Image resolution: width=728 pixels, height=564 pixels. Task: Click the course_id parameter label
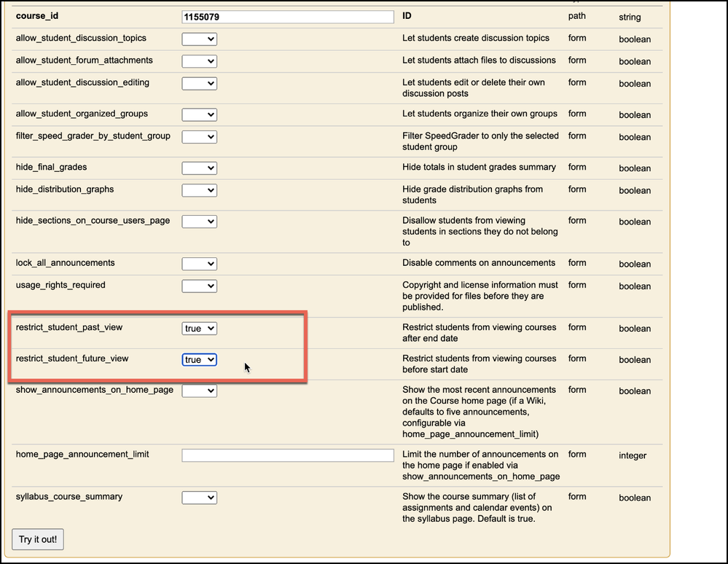pyautogui.click(x=36, y=16)
